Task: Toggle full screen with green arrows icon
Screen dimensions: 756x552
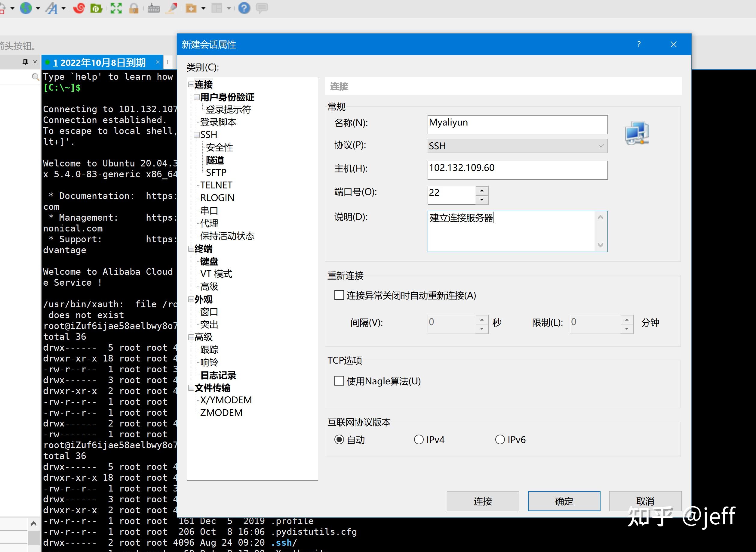Action: coord(116,8)
